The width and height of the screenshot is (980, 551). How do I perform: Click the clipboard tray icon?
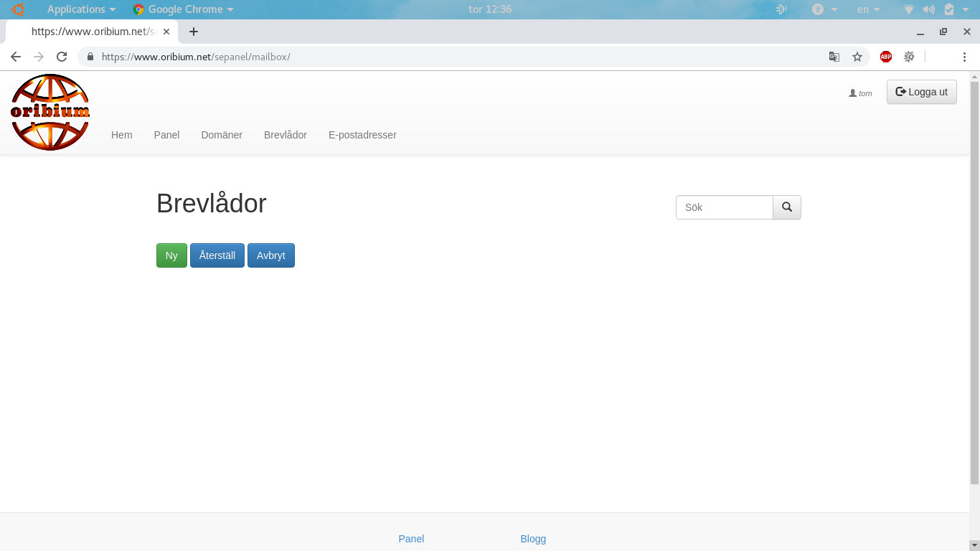pos(949,9)
